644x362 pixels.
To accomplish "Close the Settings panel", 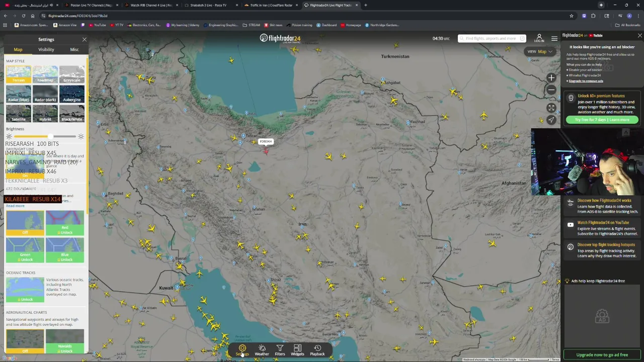I will (84, 39).
